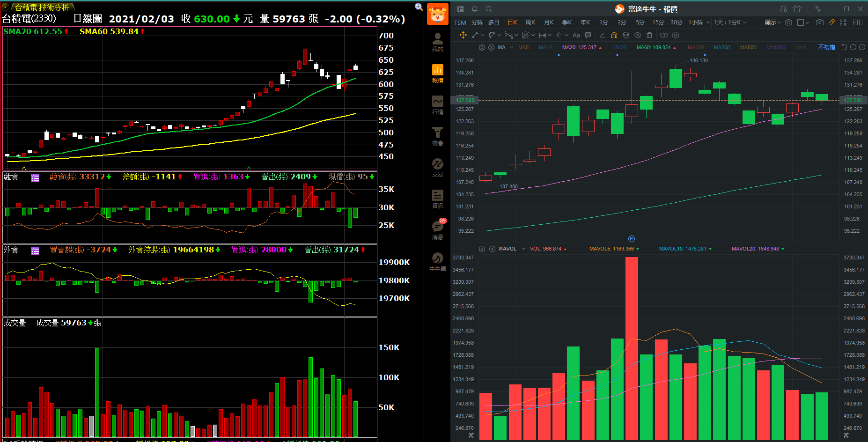Toggle MA20 line visibility
This screenshot has width=868, height=442.
pos(582,47)
